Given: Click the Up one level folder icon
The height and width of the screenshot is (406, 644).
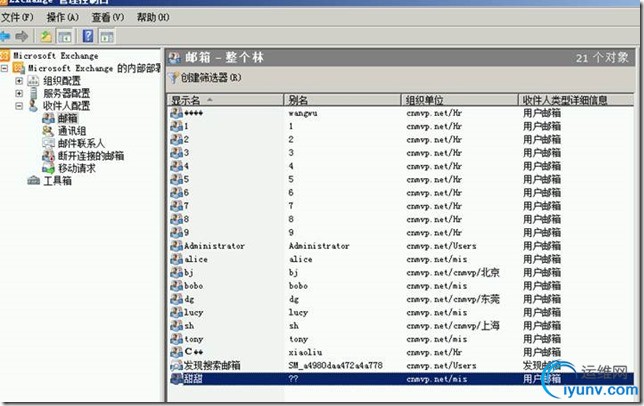Looking at the screenshot, I should [46, 37].
